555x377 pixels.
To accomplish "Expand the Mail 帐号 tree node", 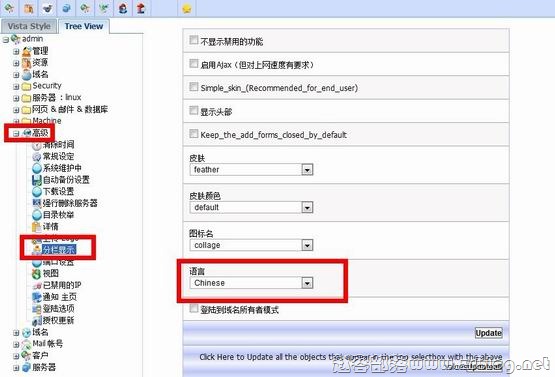I will pos(16,344).
